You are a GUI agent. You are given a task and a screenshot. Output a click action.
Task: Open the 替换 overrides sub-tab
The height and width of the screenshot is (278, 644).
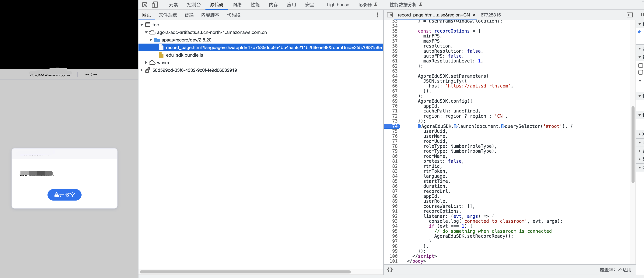coord(189,15)
